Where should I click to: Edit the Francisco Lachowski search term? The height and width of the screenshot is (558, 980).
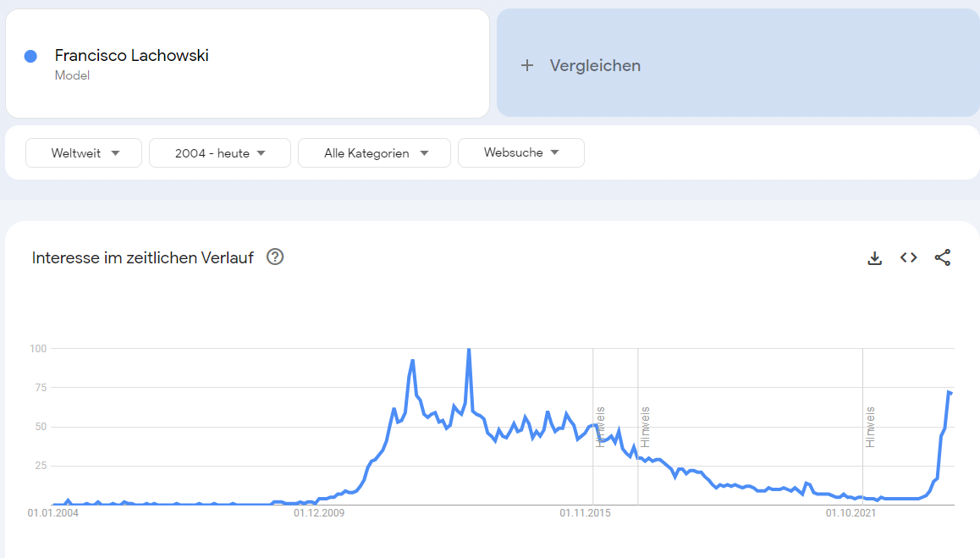point(131,56)
